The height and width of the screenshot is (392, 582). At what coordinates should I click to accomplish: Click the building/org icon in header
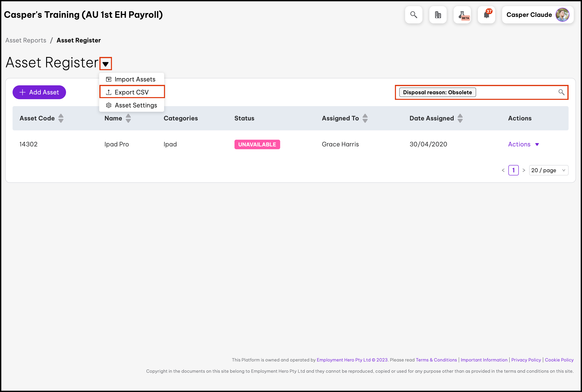click(438, 15)
